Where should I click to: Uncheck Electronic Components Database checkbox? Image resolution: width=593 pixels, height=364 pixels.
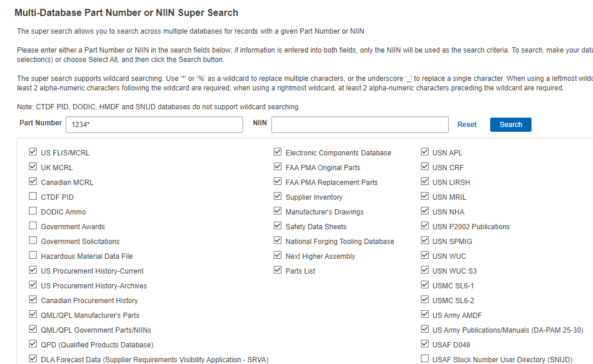[278, 152]
